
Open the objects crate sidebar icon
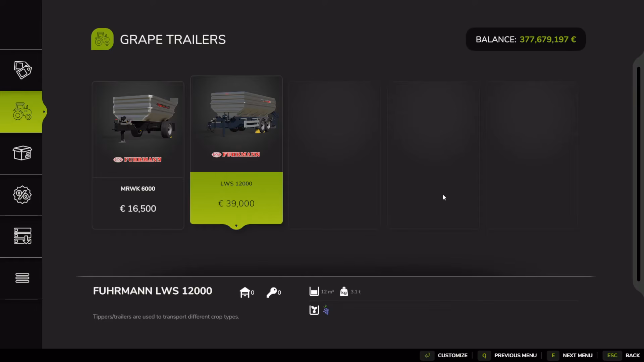click(x=22, y=153)
